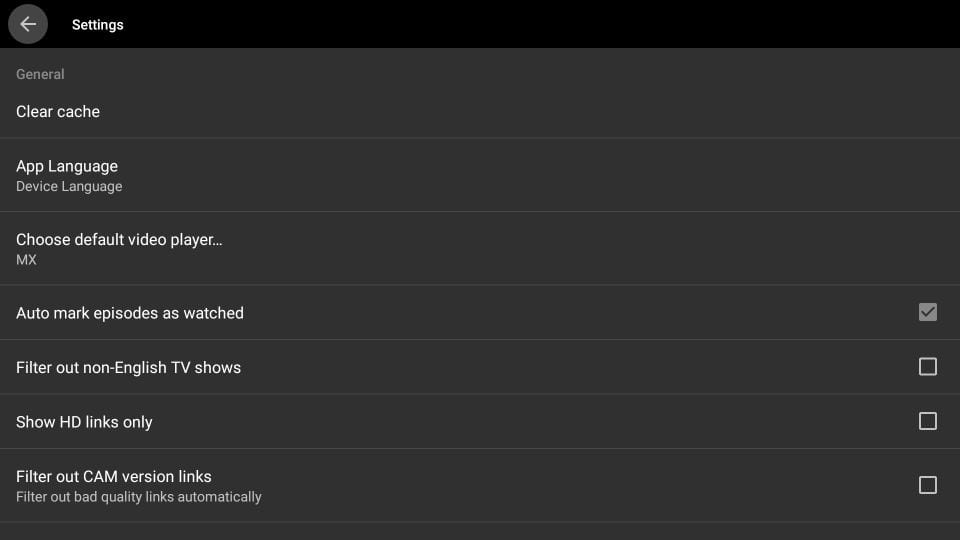Open Choose default video player option
Image resolution: width=960 pixels, height=540 pixels.
(119, 240)
